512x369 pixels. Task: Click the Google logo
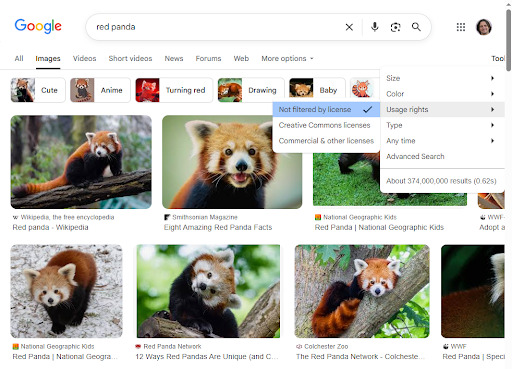38,26
